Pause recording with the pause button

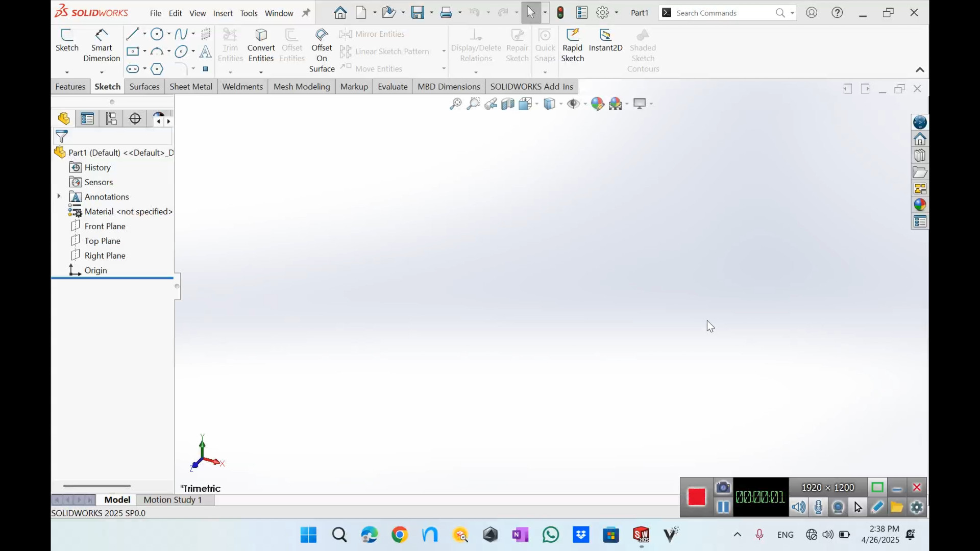click(x=723, y=507)
